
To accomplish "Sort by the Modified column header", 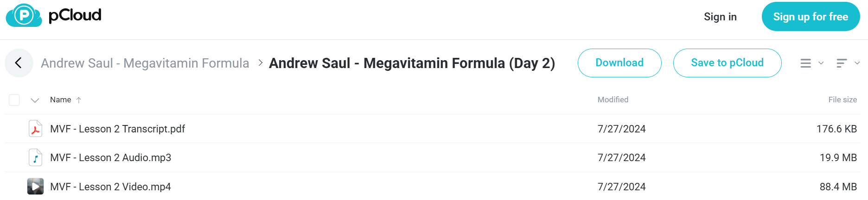I will tap(613, 100).
